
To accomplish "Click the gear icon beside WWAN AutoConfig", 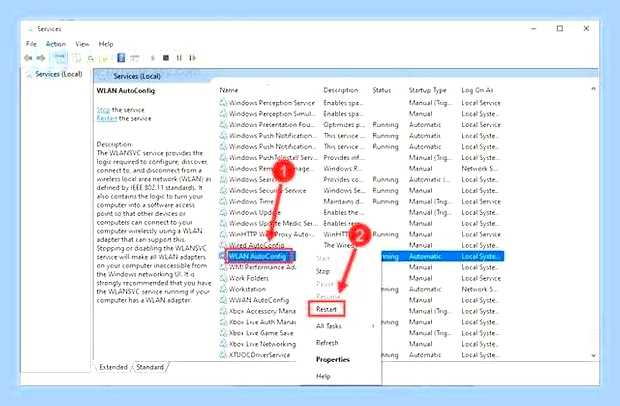I will click(223, 300).
